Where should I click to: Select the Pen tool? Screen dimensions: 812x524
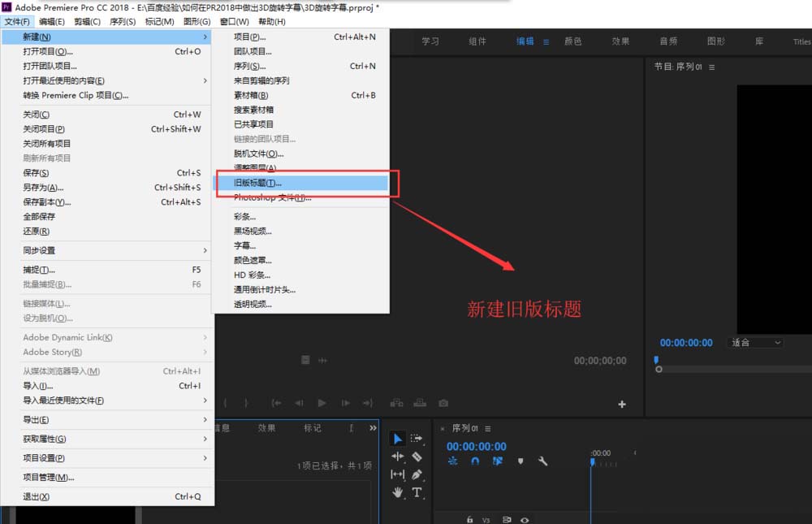point(418,474)
